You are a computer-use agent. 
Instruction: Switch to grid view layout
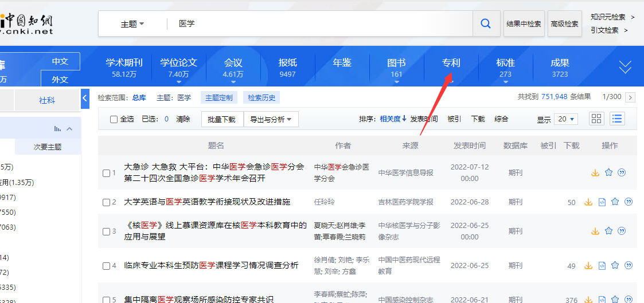[x=597, y=119]
